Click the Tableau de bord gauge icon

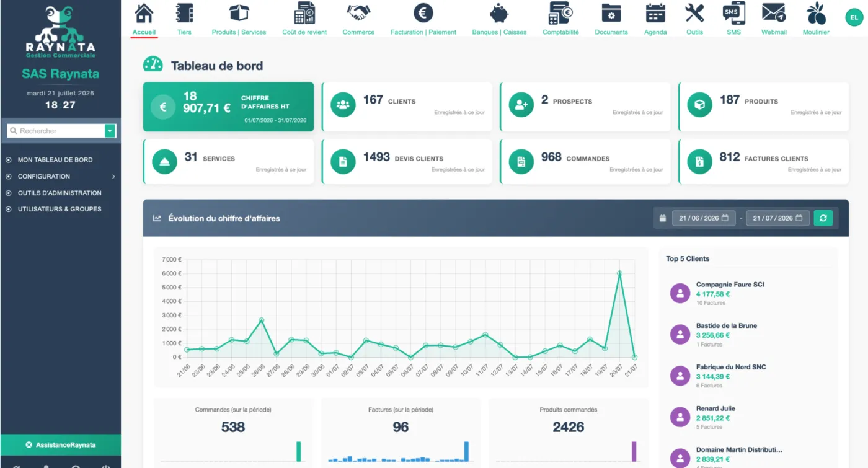[153, 64]
